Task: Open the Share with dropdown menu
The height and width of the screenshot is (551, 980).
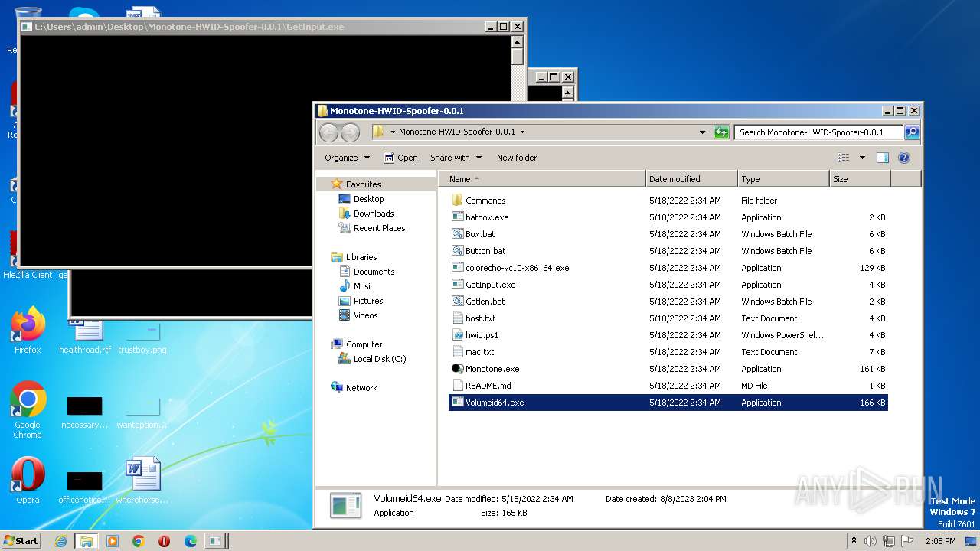Action: pos(456,158)
